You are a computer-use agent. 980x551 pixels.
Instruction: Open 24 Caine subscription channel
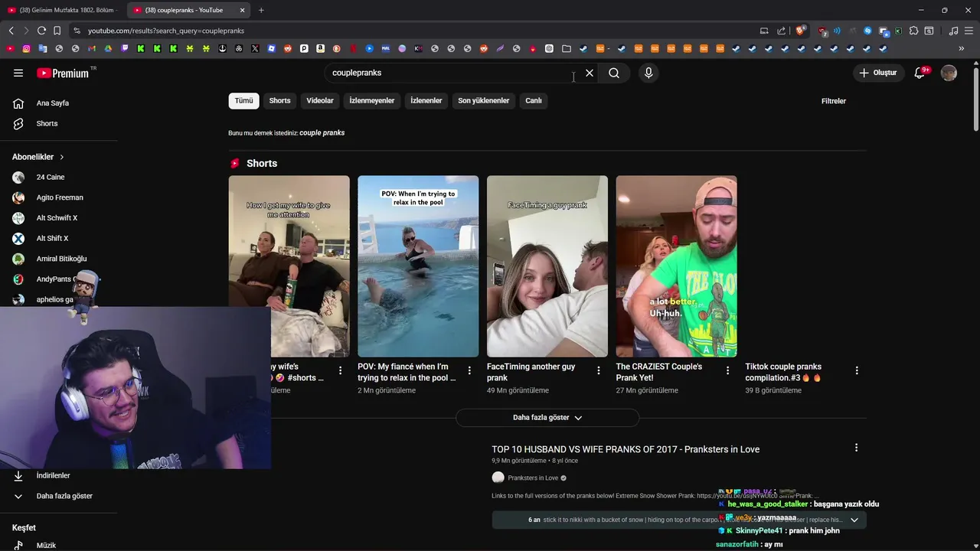pos(51,177)
